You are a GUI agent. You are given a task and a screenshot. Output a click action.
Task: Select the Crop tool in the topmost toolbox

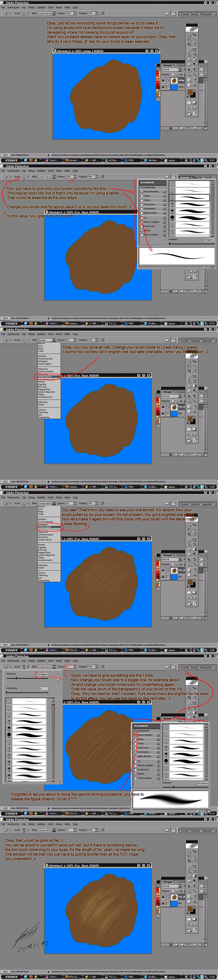click(x=189, y=44)
